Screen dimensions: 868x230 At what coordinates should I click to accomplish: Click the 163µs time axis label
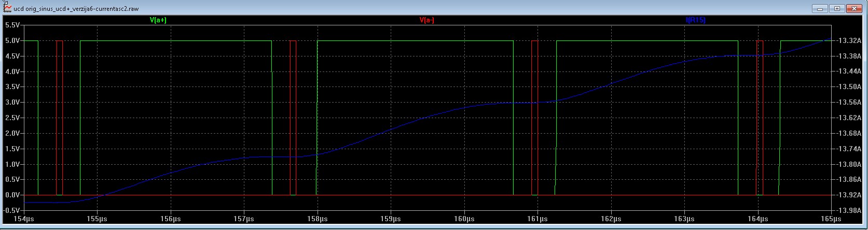tap(684, 219)
